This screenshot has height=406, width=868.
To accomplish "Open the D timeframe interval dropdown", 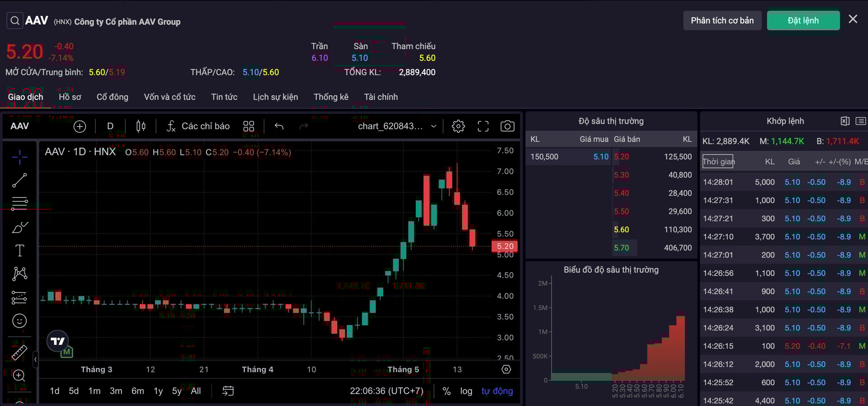I will (x=110, y=127).
